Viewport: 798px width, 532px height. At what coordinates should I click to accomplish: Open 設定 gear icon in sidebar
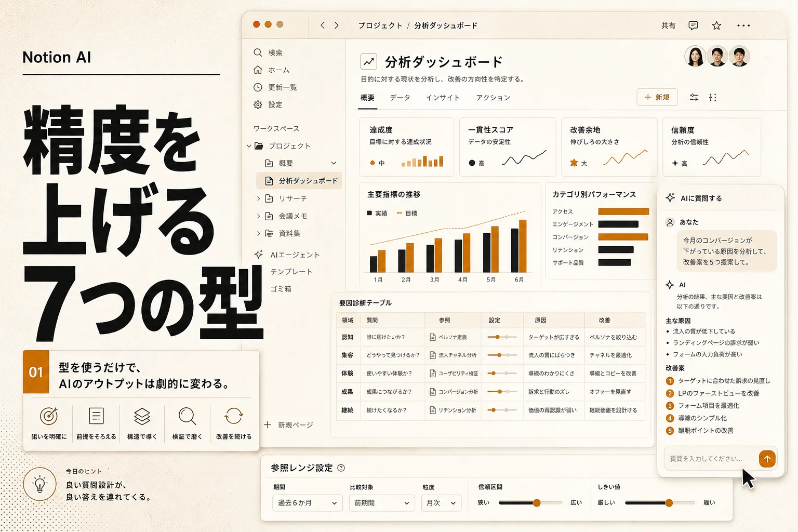(x=258, y=104)
